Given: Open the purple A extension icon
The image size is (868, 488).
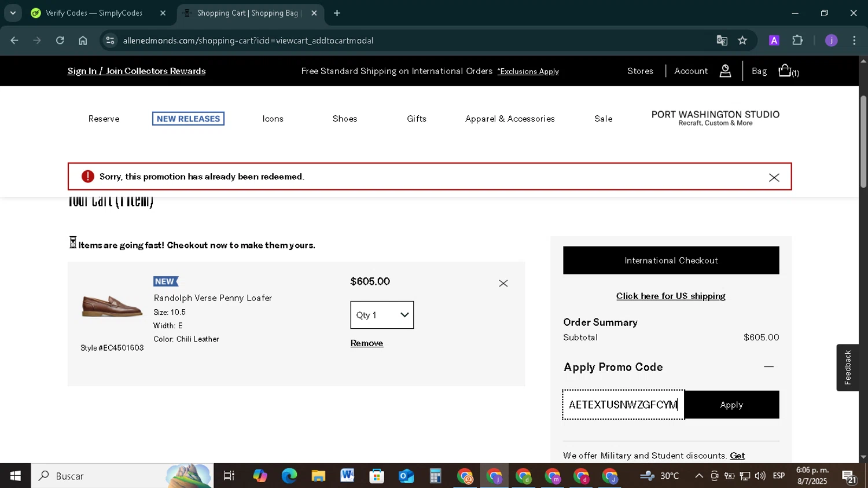Looking at the screenshot, I should 774,41.
